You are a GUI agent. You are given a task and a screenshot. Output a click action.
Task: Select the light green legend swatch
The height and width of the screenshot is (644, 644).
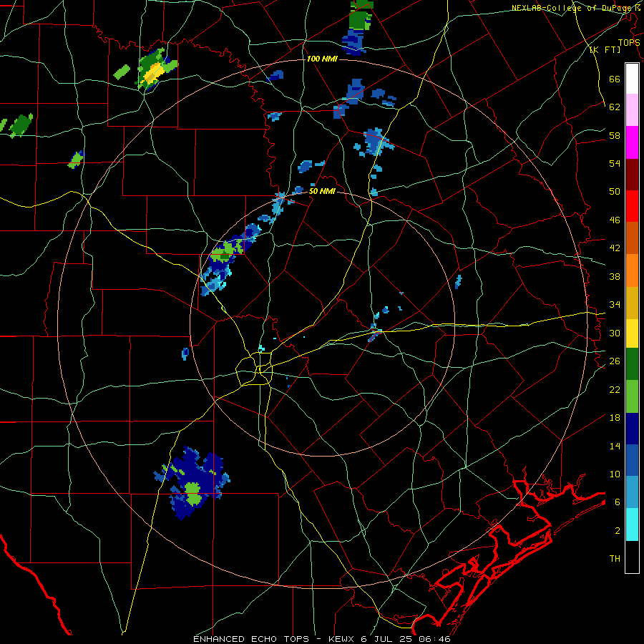click(632, 396)
